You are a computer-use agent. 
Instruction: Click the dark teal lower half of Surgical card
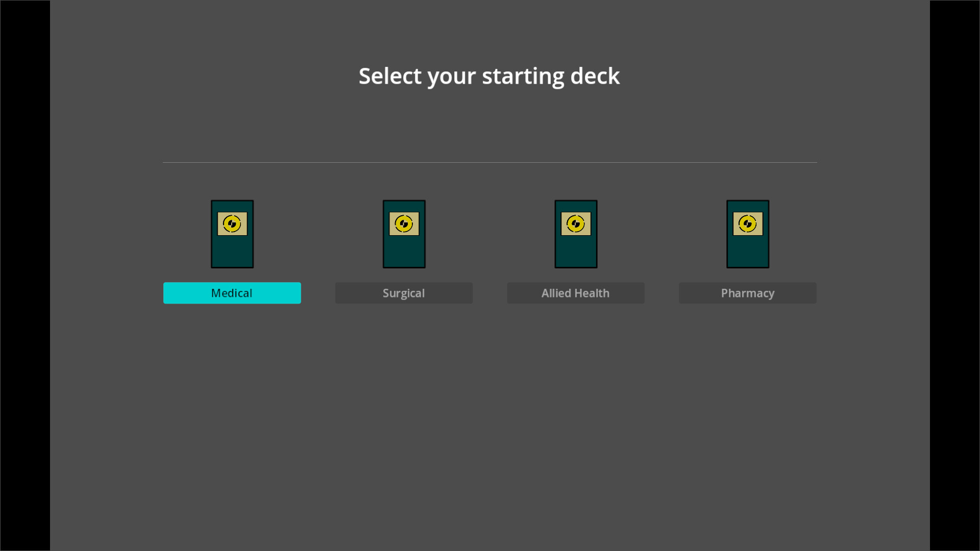404,253
